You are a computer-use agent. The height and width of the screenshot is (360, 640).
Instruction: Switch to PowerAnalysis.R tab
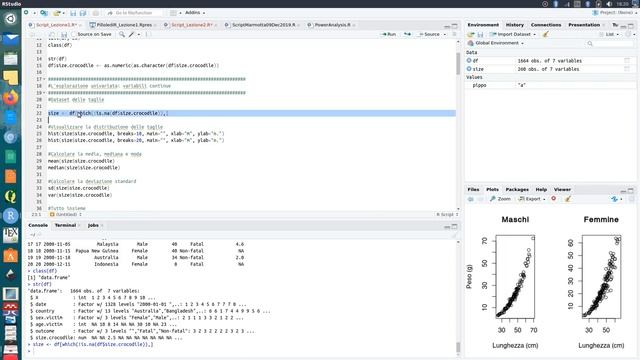click(x=332, y=25)
